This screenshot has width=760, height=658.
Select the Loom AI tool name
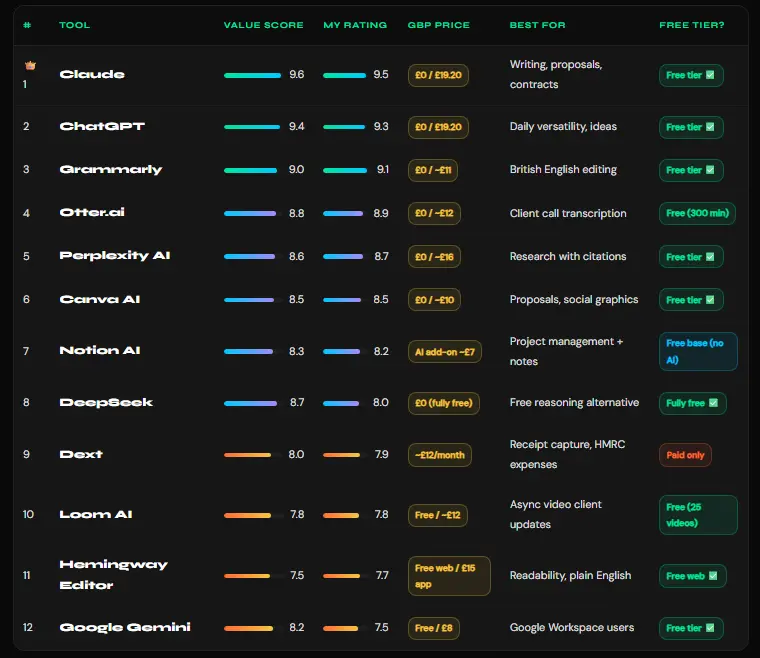(95, 515)
